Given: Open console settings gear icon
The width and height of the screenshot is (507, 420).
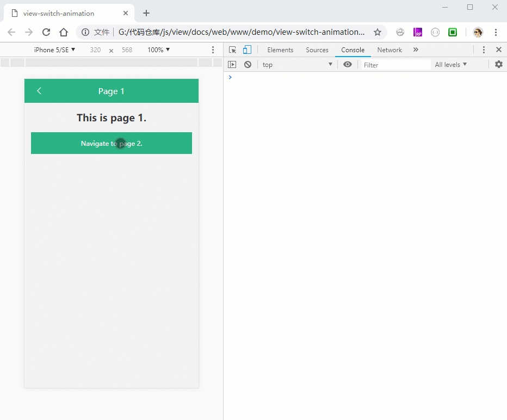Looking at the screenshot, I should 498,65.
